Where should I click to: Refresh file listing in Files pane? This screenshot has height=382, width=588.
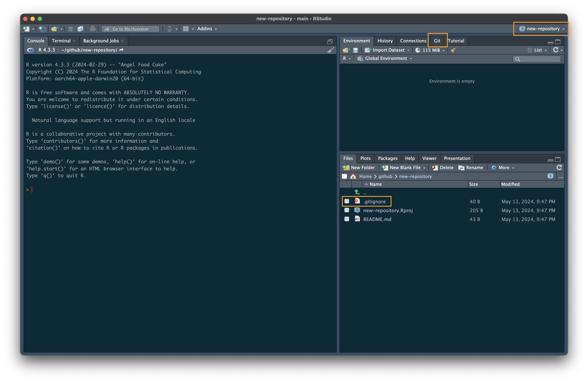coord(559,167)
